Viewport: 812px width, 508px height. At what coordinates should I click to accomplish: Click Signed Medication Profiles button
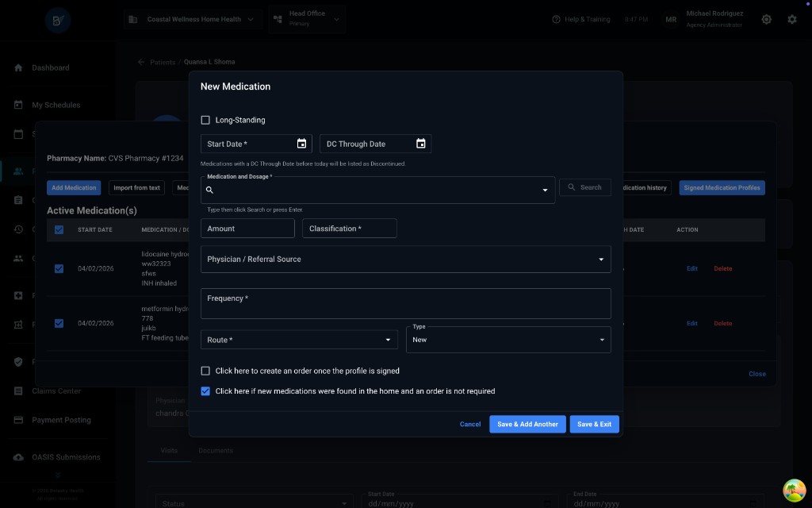point(722,187)
